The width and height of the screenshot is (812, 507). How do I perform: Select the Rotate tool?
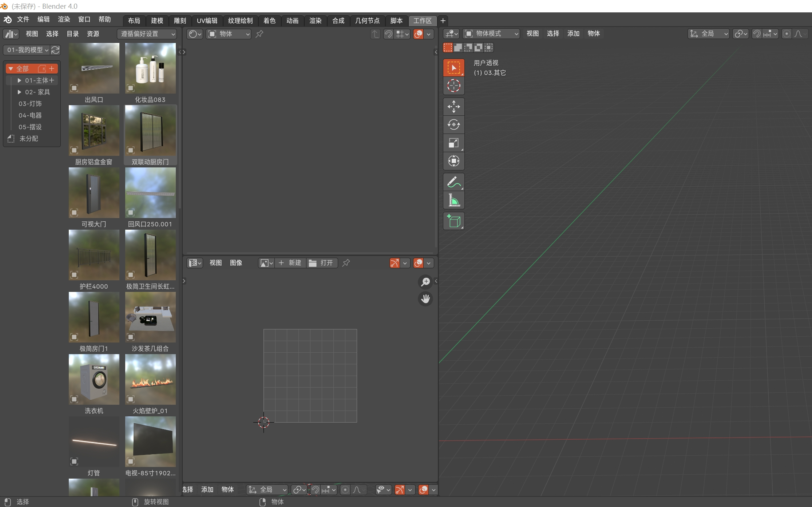tap(453, 125)
